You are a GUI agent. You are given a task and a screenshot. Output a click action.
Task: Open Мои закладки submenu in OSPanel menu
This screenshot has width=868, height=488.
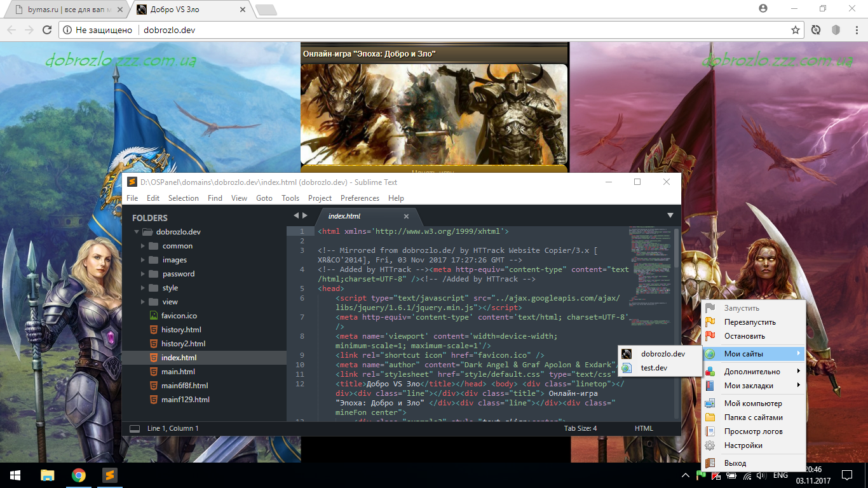click(x=754, y=386)
